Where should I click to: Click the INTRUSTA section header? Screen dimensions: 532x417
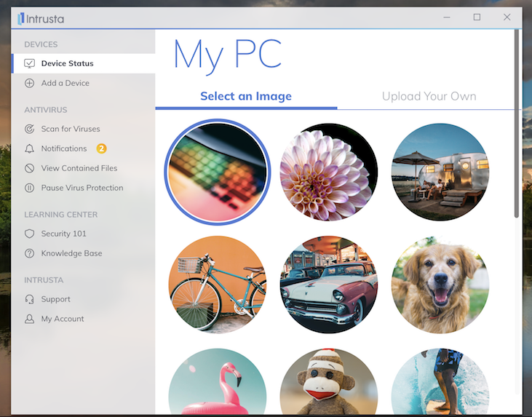44,280
